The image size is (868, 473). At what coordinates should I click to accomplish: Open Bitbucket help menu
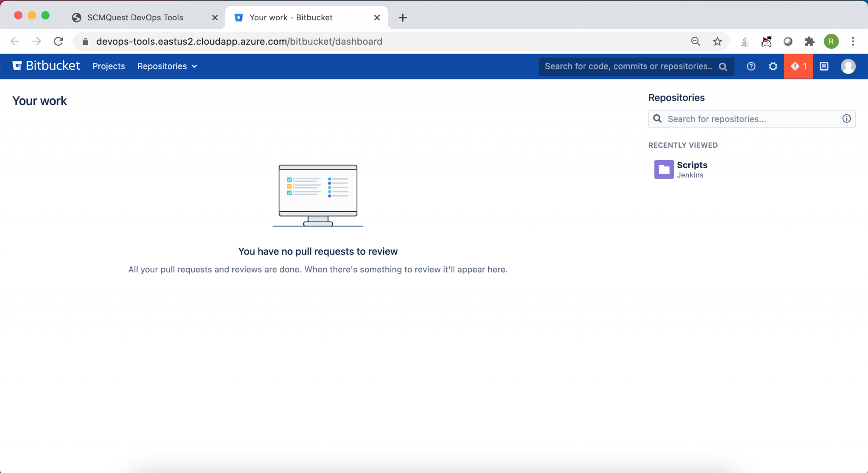tap(751, 66)
